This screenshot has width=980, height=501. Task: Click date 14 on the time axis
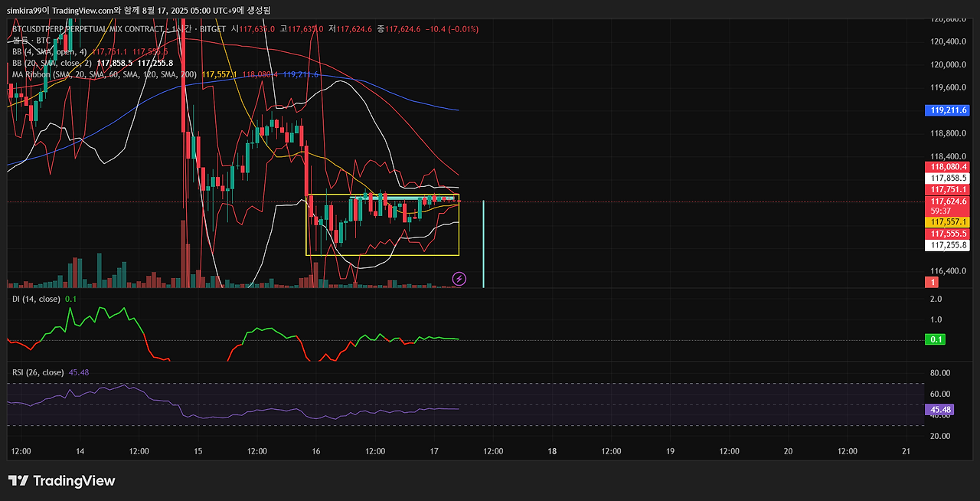(x=80, y=451)
